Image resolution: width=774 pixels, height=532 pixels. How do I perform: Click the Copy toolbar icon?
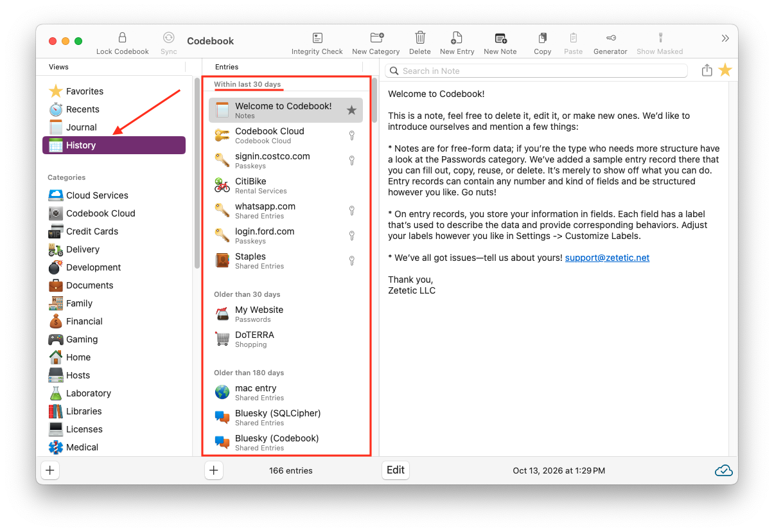click(x=543, y=38)
